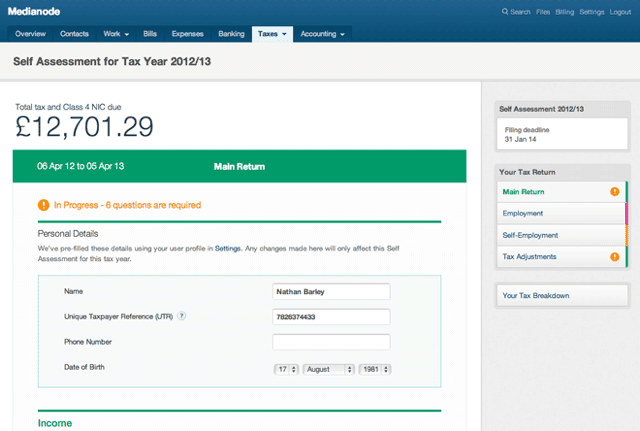Click the Name field containing Nathan Barley
Viewport: 640px width, 431px height.
coord(331,292)
